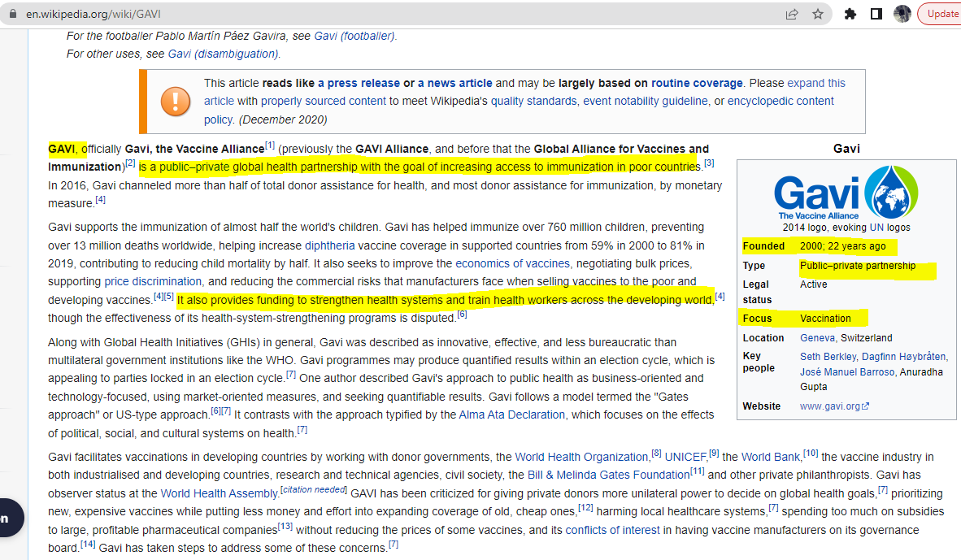961x560 pixels.
Task: Click the share page icon
Action: pos(792,14)
